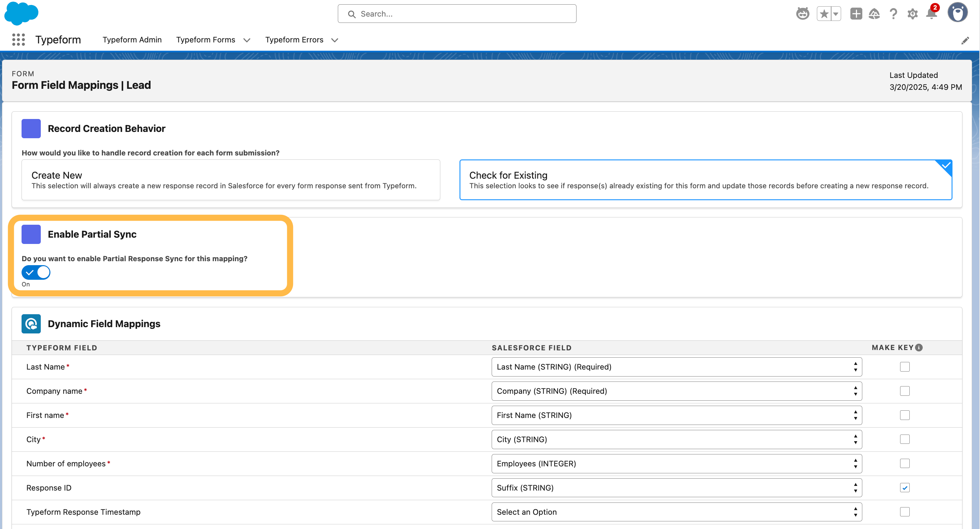Check Make Key for Number of employees

tap(905, 464)
